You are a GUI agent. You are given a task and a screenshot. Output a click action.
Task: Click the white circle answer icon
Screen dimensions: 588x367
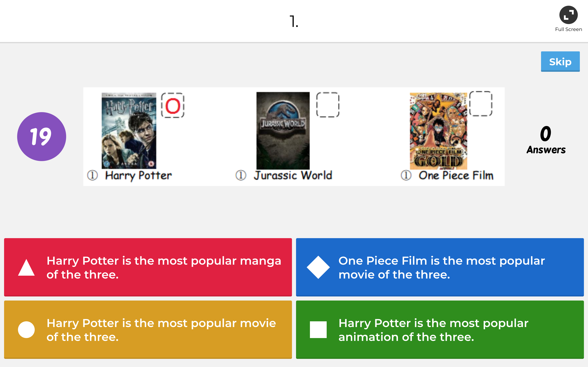[x=26, y=330]
